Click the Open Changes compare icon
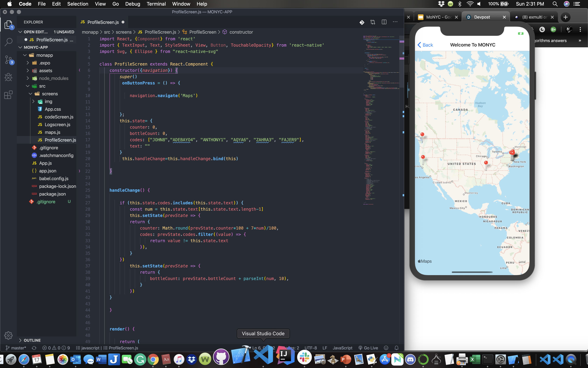Viewport: 588px width, 368px height. click(x=372, y=22)
